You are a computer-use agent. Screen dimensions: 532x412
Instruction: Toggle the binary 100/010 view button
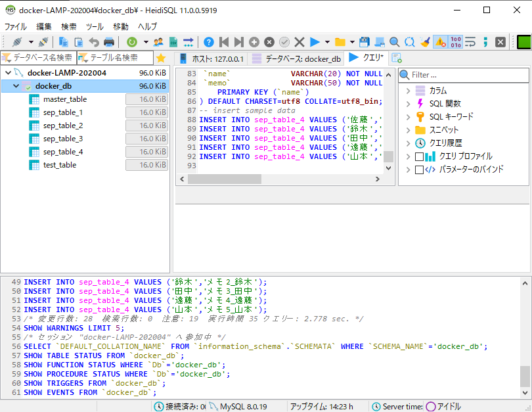coord(456,42)
